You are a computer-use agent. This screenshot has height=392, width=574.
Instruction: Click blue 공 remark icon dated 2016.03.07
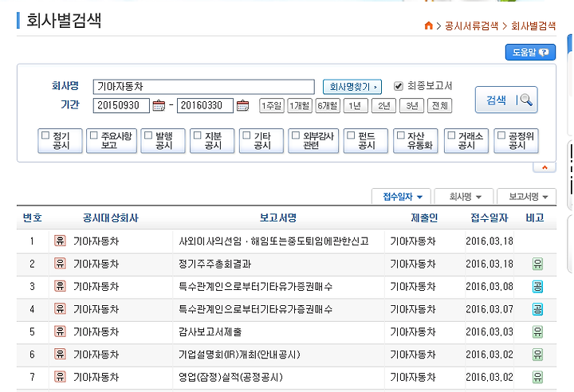coord(537,309)
